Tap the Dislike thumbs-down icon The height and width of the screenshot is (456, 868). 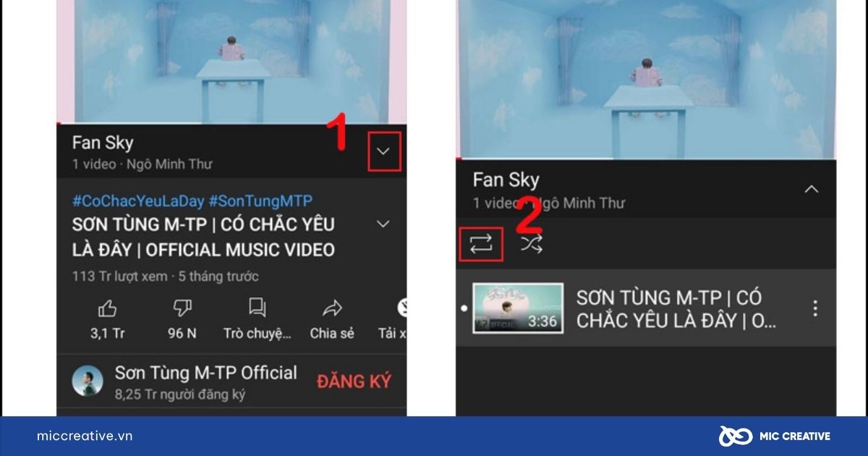coord(182,309)
